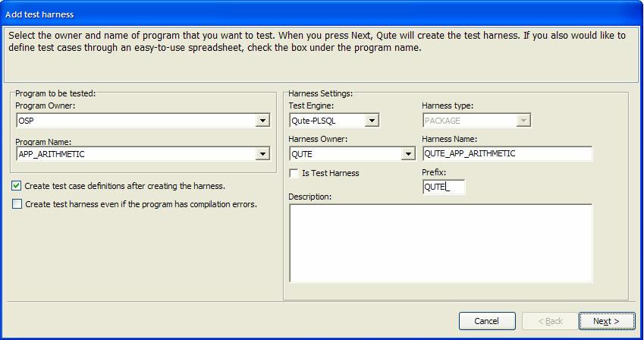Click the Harness Name text field
644x340 pixels.
[x=507, y=154]
